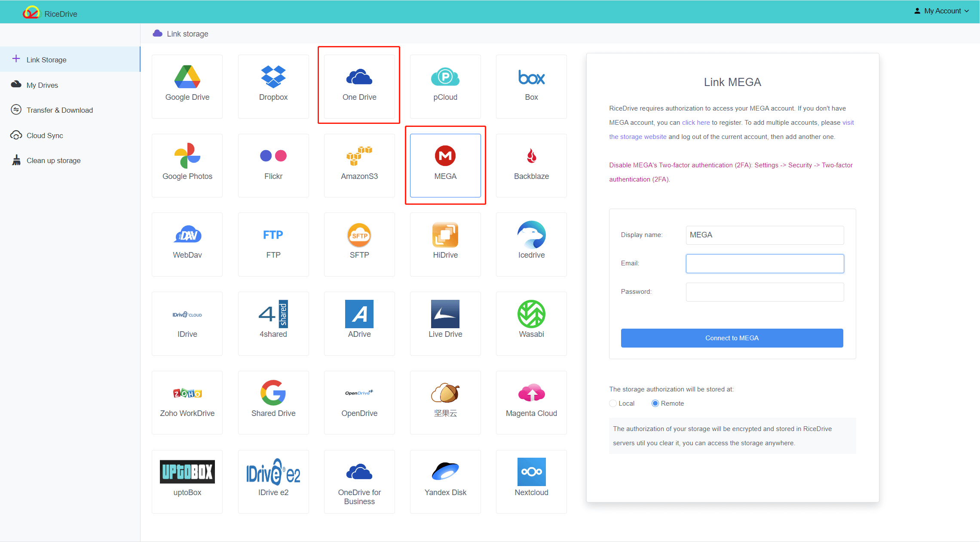Click the Password input field
The height and width of the screenshot is (542, 980).
click(766, 292)
